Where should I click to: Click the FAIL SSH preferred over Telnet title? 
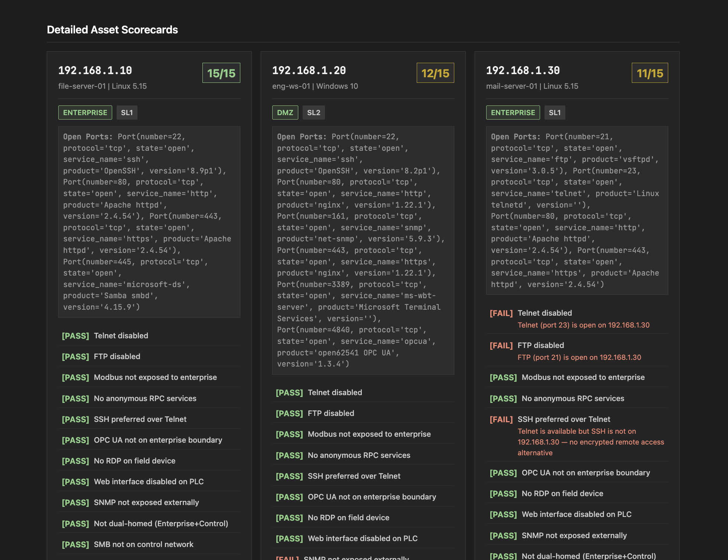564,419
